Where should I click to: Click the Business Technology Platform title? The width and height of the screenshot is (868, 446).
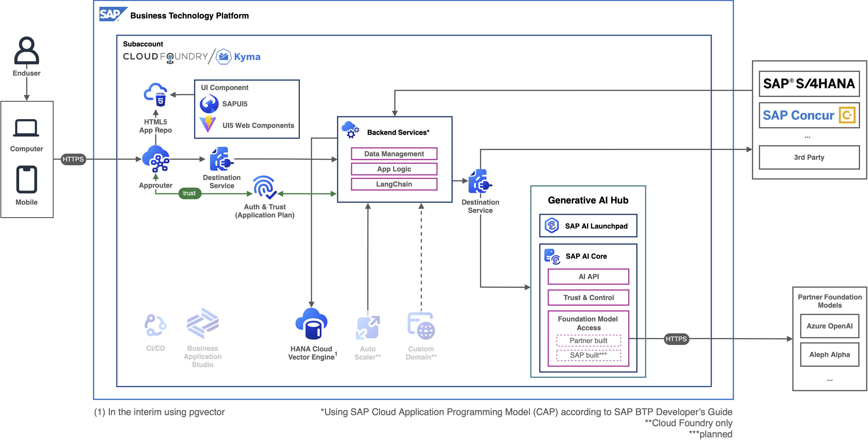[189, 16]
